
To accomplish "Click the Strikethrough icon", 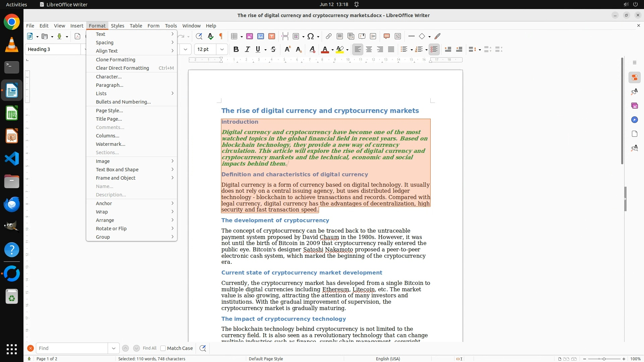I will click(273, 50).
